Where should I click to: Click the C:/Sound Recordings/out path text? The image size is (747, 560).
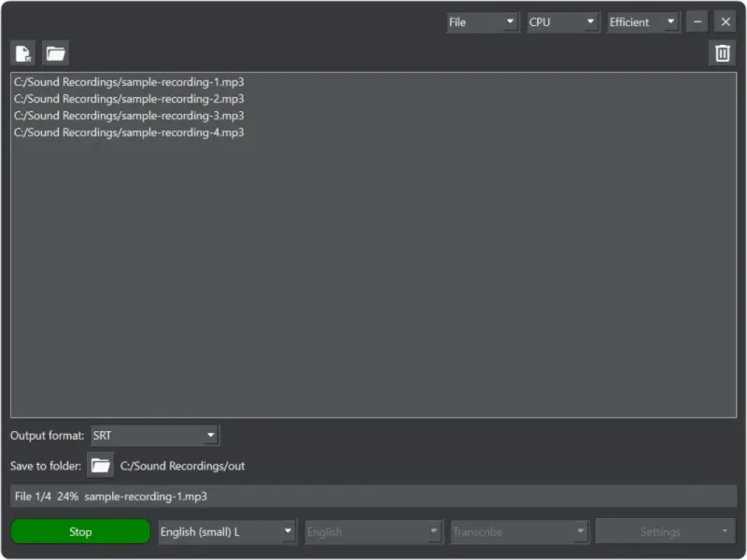(182, 466)
